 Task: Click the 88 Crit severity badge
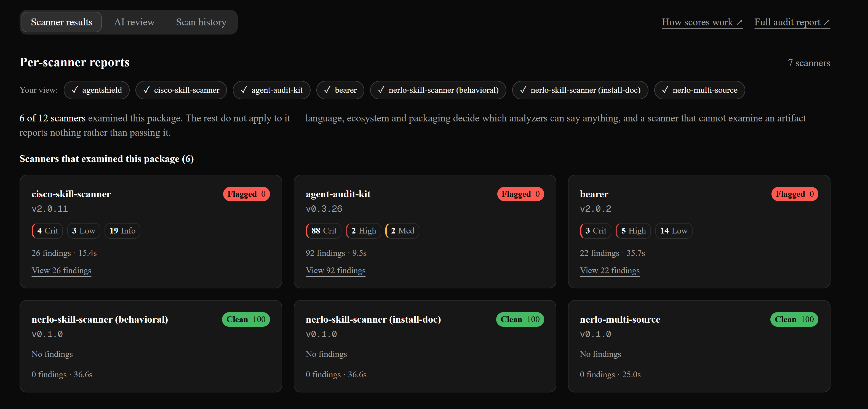[324, 231]
